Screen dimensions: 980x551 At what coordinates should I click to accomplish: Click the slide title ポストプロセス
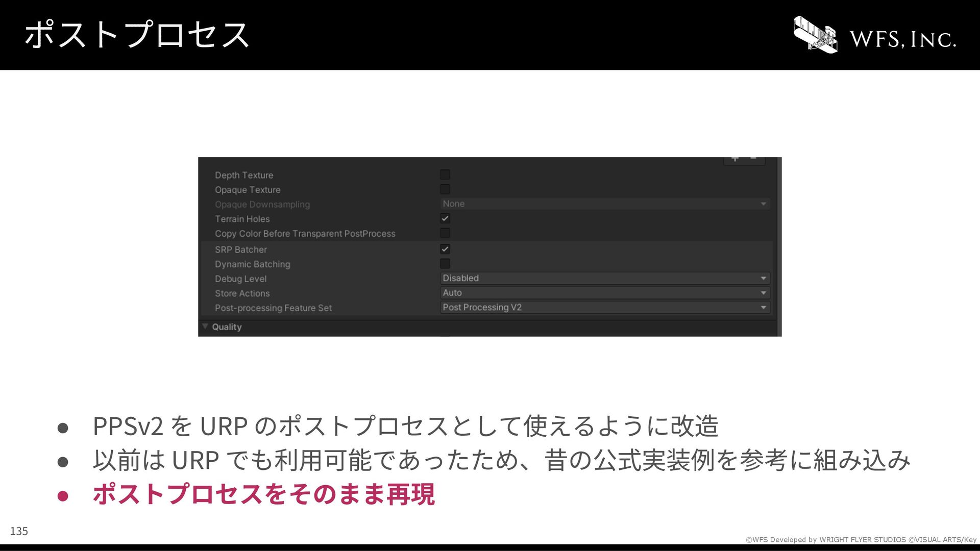(x=137, y=35)
